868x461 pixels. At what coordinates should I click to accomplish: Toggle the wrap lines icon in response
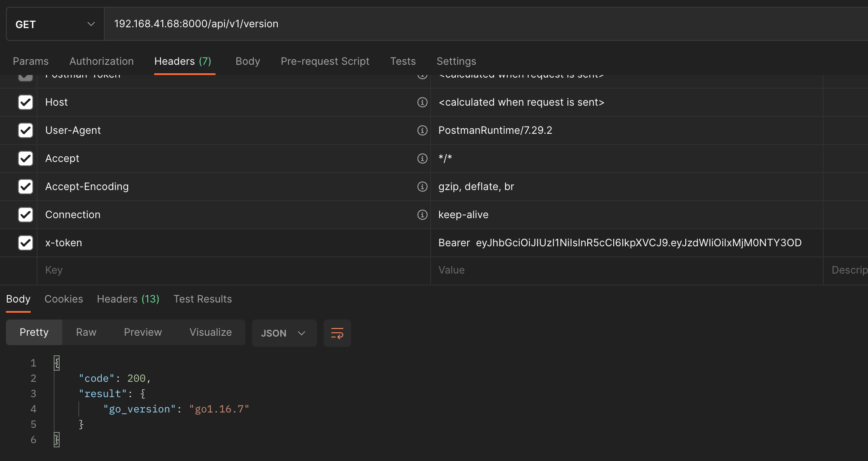click(337, 333)
